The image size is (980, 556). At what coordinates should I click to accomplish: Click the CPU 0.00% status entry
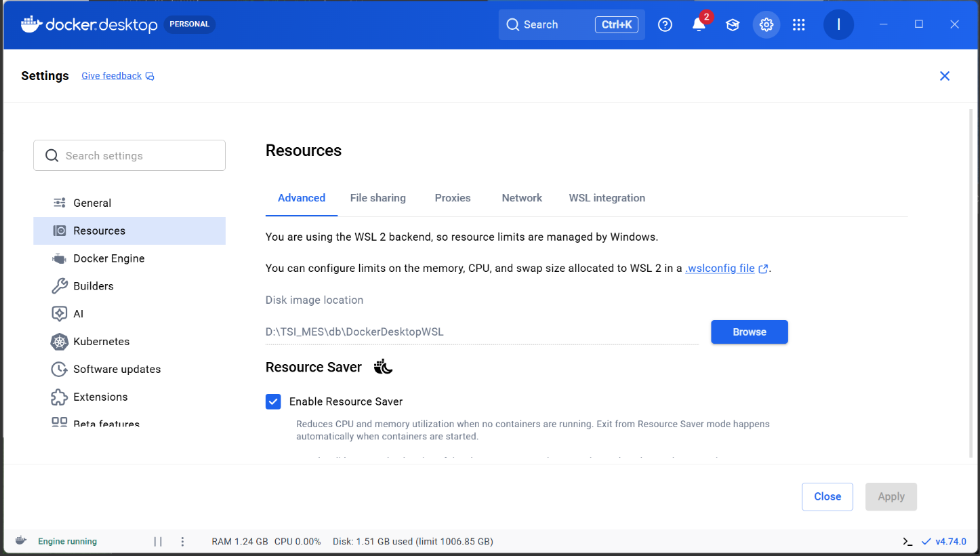click(298, 542)
